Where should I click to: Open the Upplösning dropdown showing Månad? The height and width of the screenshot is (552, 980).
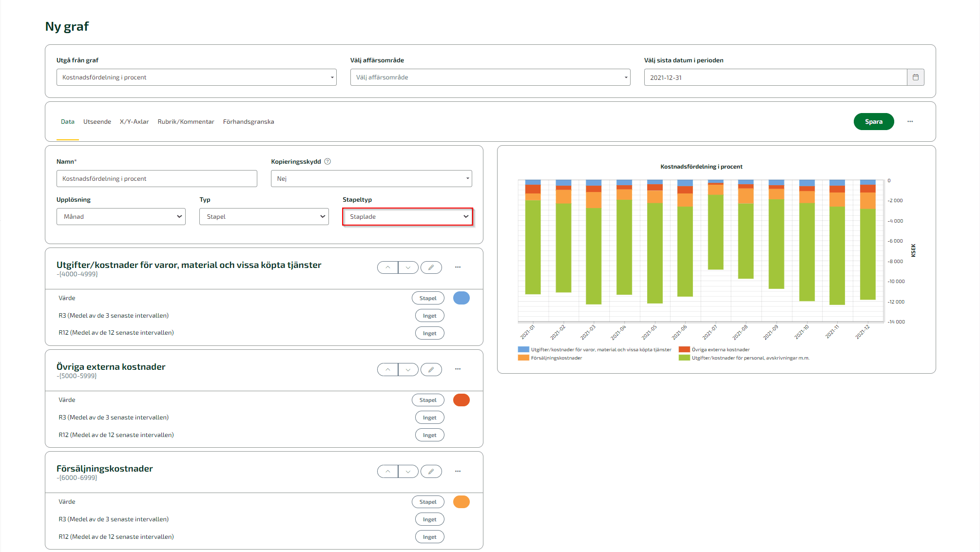(x=121, y=217)
